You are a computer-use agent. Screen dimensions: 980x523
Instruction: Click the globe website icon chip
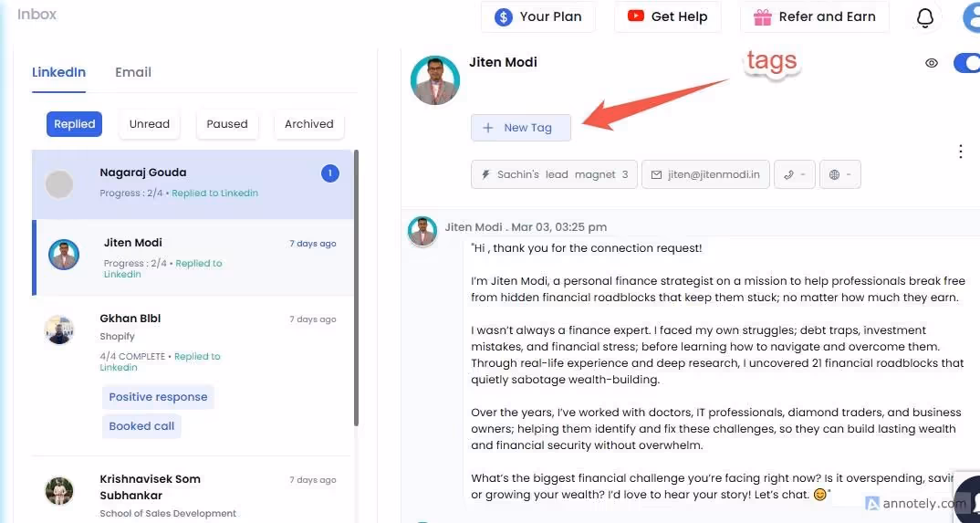[x=840, y=175]
